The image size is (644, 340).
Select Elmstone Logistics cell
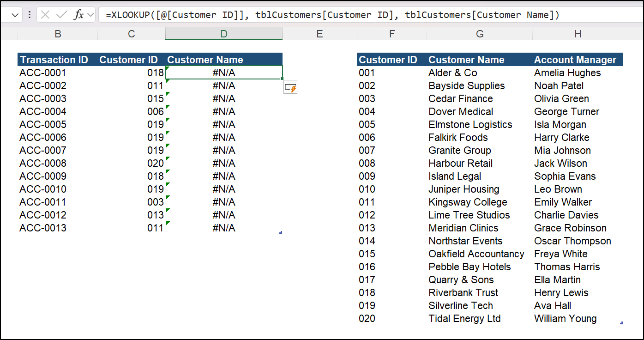pyautogui.click(x=480, y=124)
